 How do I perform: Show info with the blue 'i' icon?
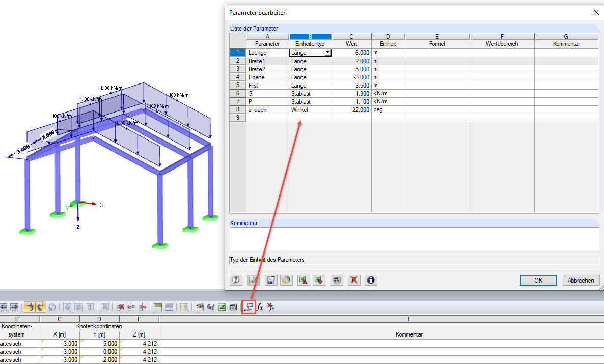click(371, 280)
